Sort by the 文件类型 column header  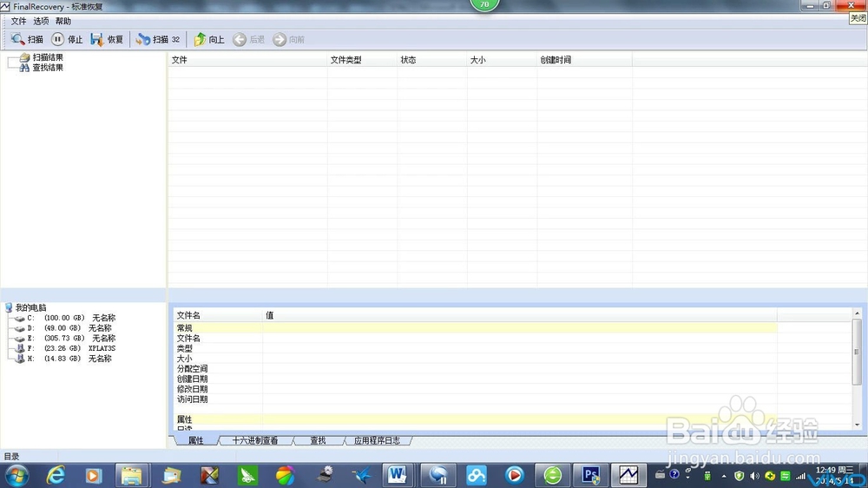click(362, 60)
